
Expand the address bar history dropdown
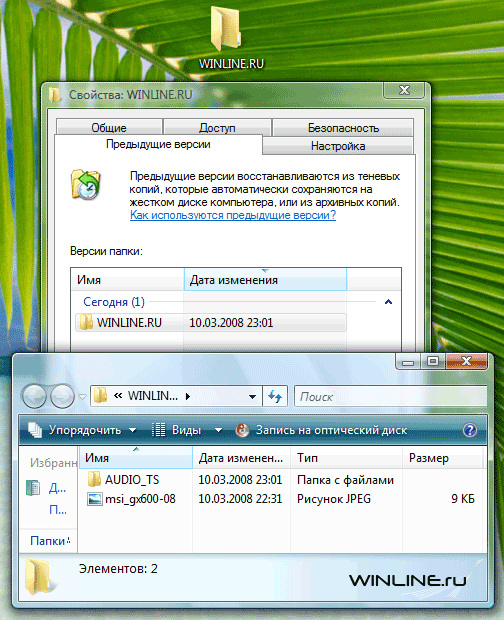pyautogui.click(x=252, y=397)
